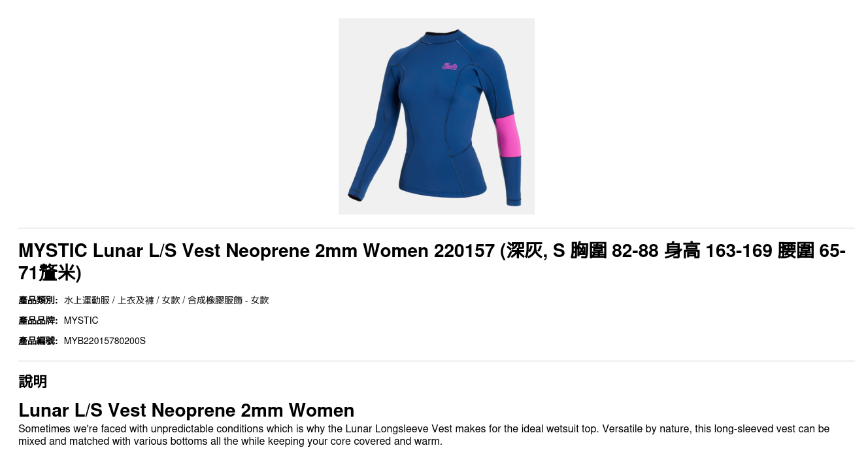Select the MYSTIC Lunar L/S Vest product title
This screenshot has width=868, height=467.
(x=432, y=261)
